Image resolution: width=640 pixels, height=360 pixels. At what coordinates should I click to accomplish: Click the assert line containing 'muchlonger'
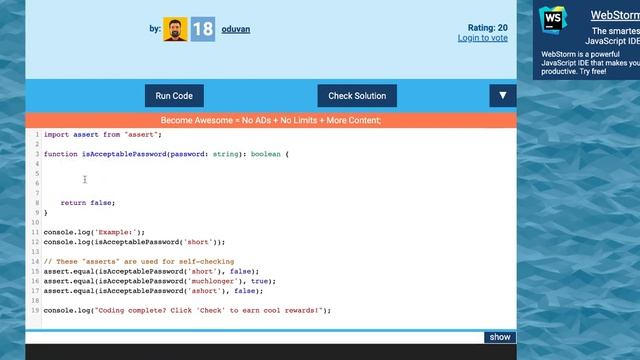(x=160, y=281)
